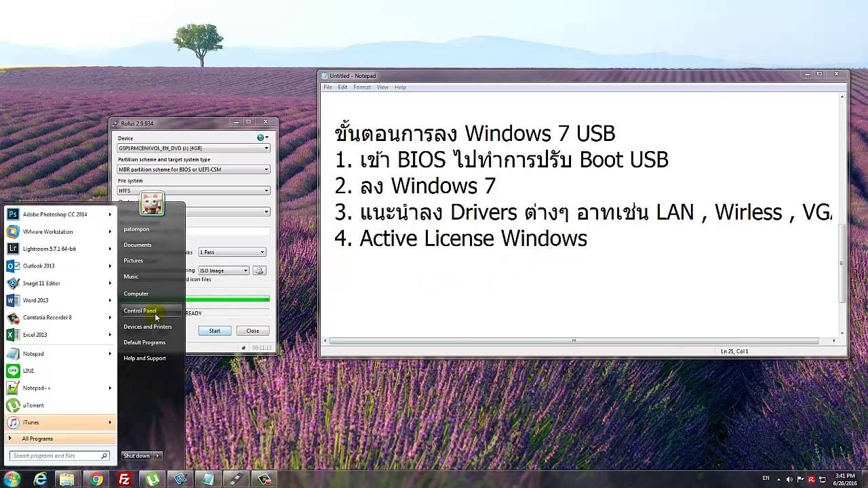Open Devices and Printers in Start menu
868x488 pixels.
coord(148,327)
